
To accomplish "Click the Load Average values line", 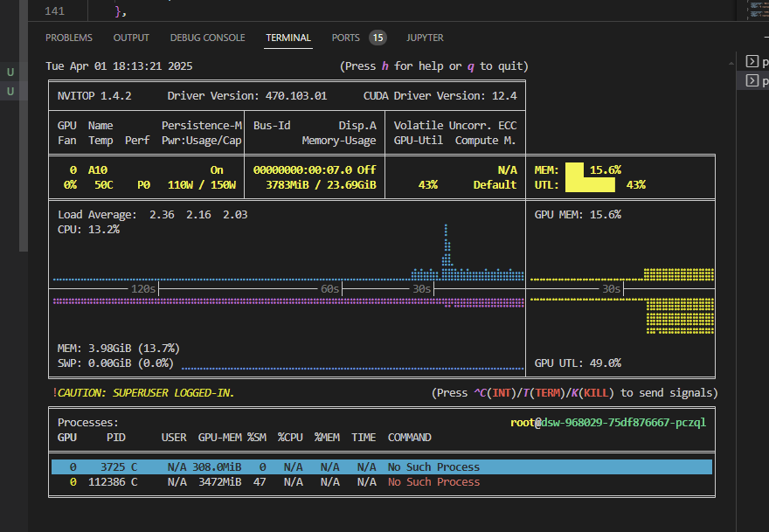I will (153, 215).
